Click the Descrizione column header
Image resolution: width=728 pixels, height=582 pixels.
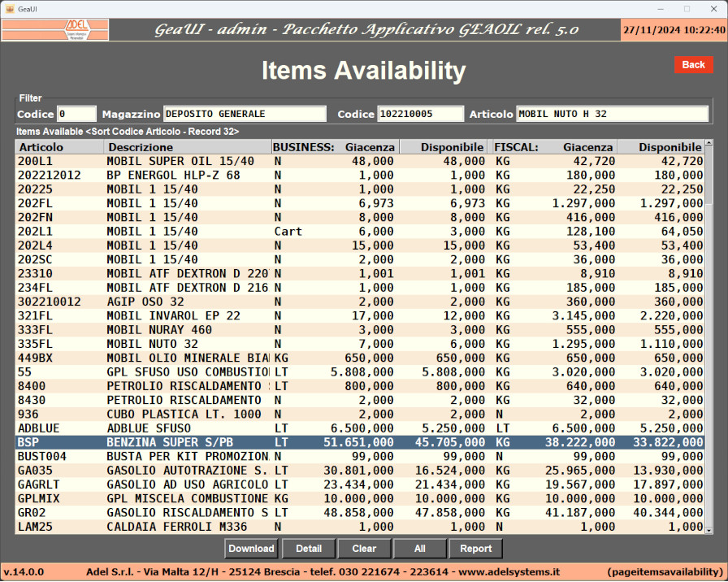pyautogui.click(x=188, y=147)
